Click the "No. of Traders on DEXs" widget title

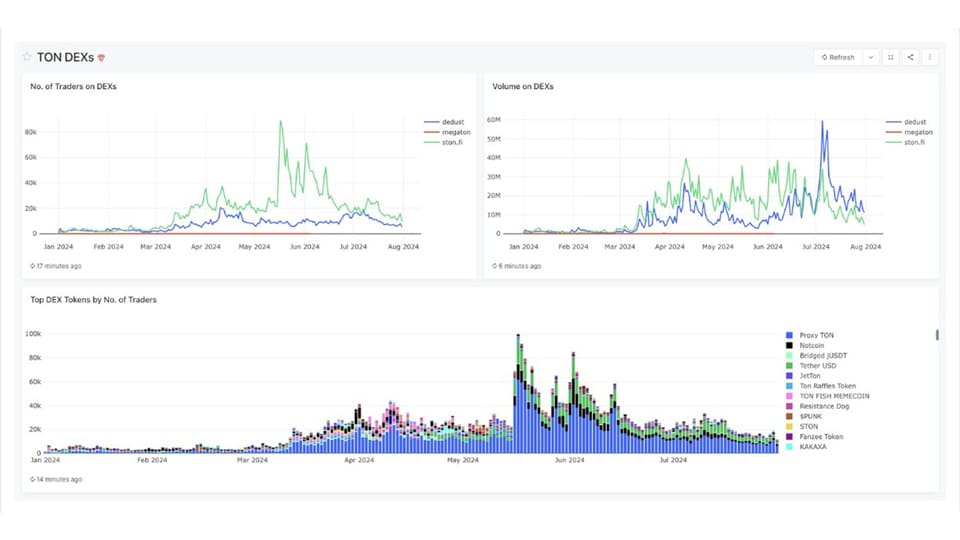click(73, 86)
